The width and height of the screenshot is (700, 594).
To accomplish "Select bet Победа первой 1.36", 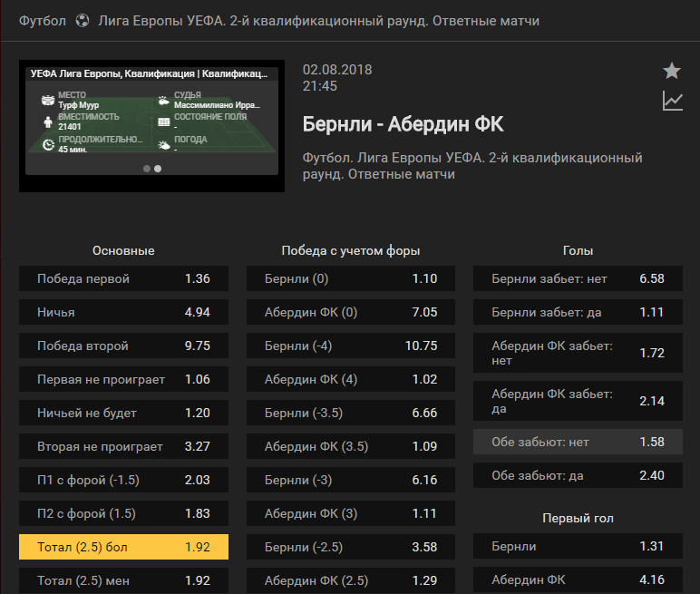I will [x=123, y=278].
